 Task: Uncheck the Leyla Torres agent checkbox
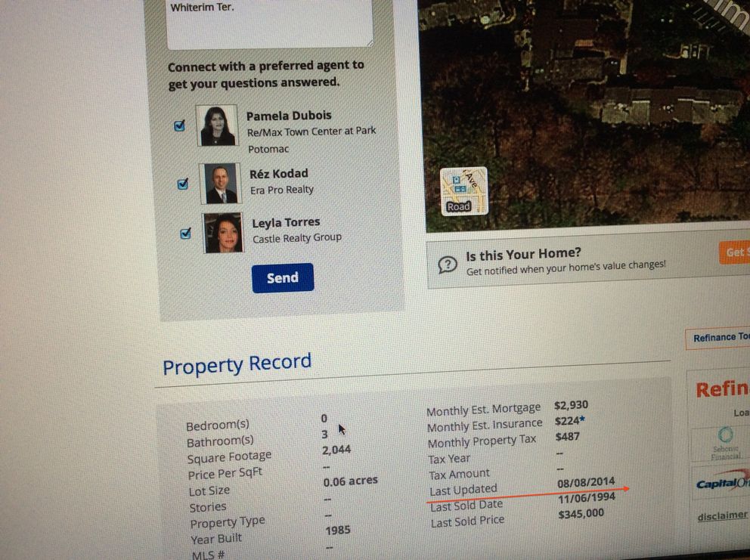(185, 234)
